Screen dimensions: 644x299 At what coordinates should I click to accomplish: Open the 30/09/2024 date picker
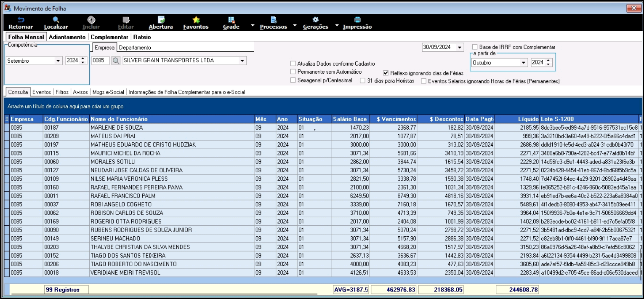coord(459,48)
